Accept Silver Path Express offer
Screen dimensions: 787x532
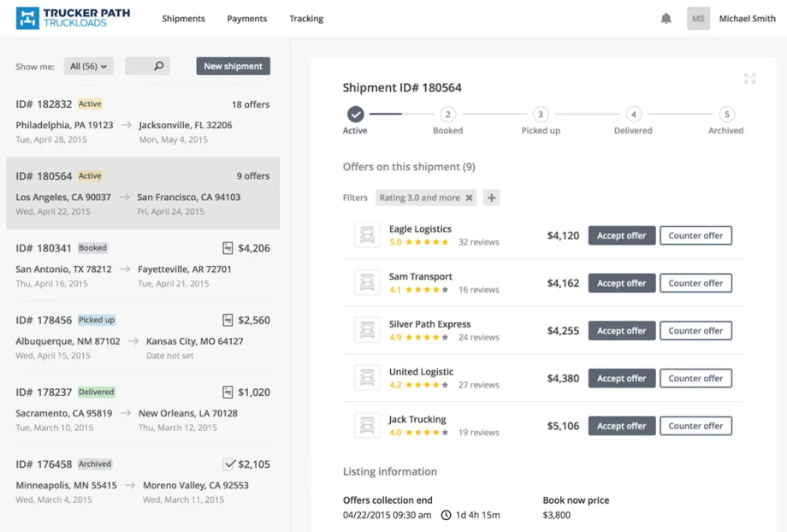[621, 331]
